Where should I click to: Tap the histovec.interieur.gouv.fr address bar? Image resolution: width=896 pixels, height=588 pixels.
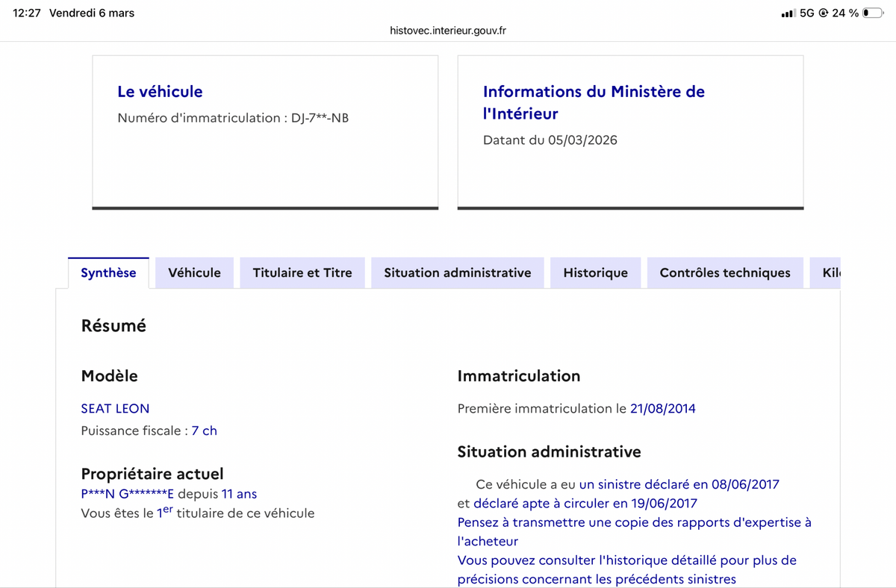click(x=448, y=31)
